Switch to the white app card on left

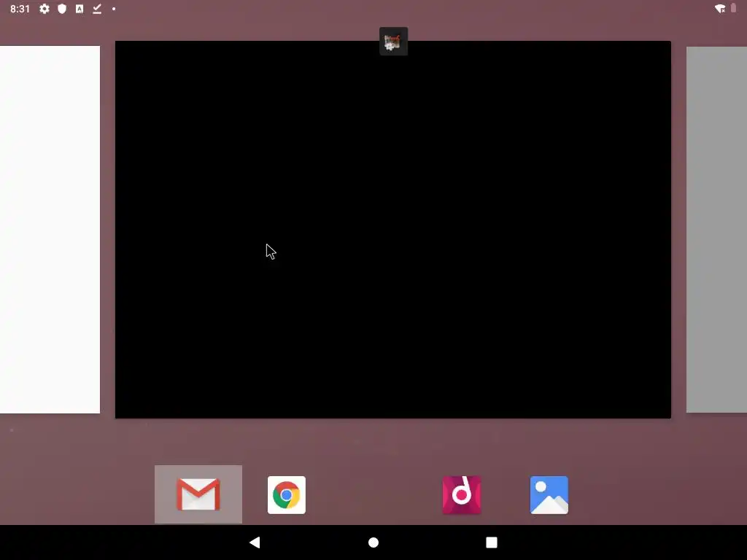click(x=50, y=230)
